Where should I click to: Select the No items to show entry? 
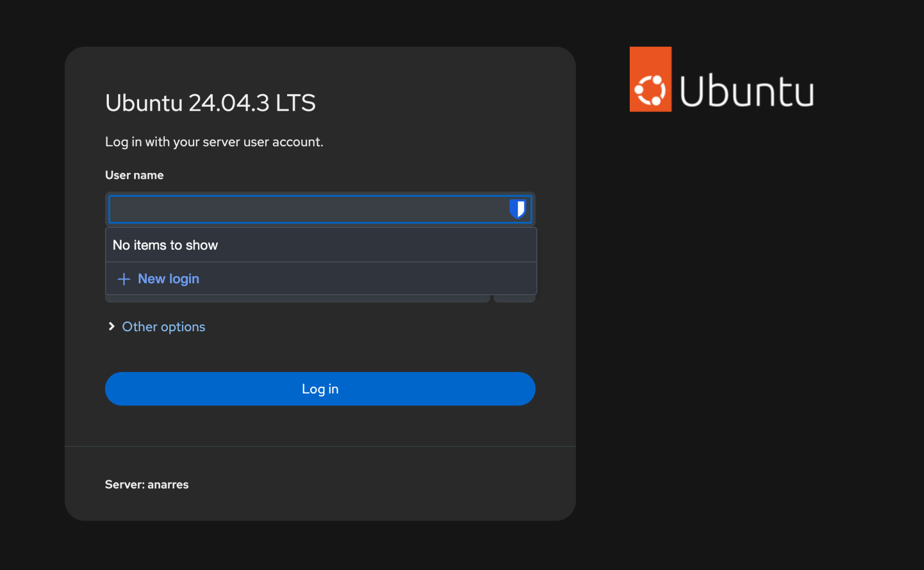click(x=321, y=245)
